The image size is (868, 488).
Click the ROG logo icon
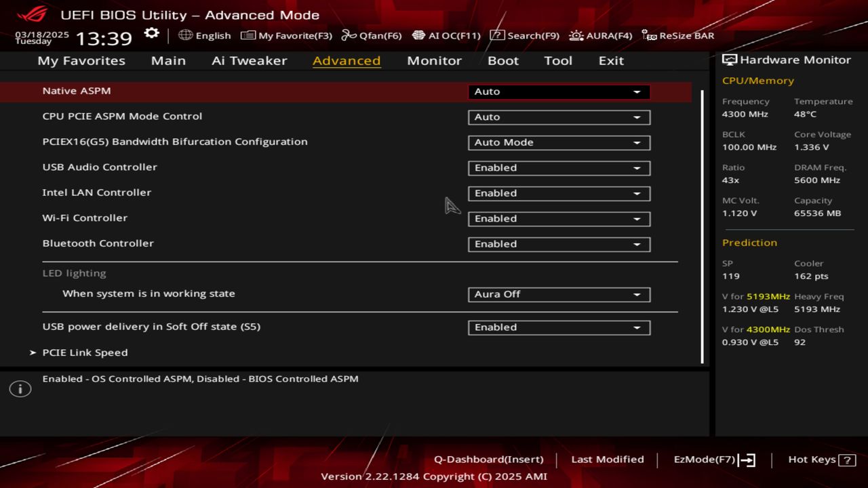tap(33, 14)
